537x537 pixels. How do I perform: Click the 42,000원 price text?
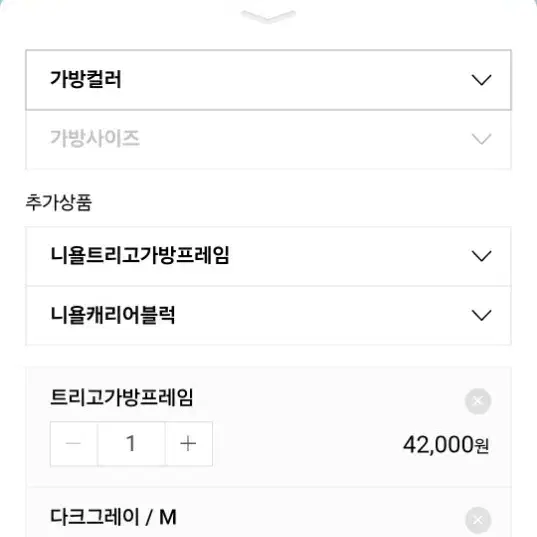coord(446,445)
